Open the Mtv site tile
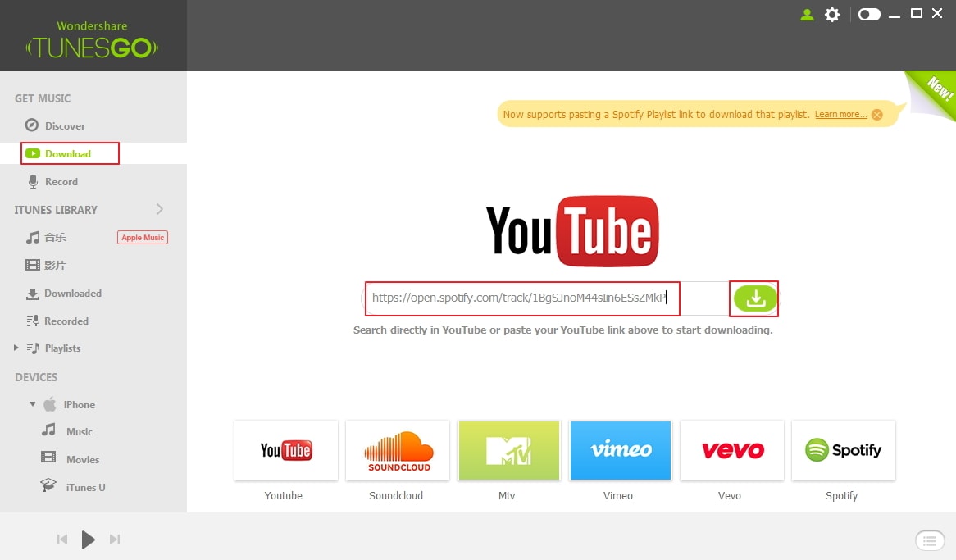This screenshot has width=956, height=560. (509, 450)
